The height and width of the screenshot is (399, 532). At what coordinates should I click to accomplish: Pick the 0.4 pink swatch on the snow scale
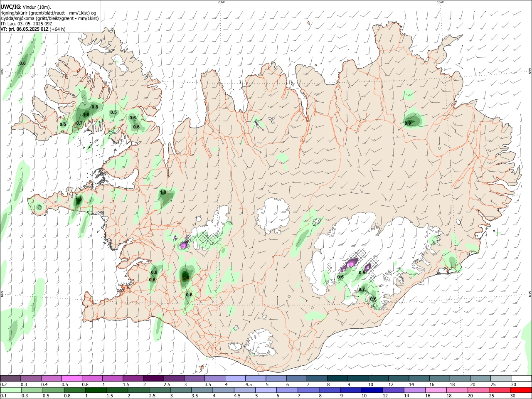[x=51, y=378]
